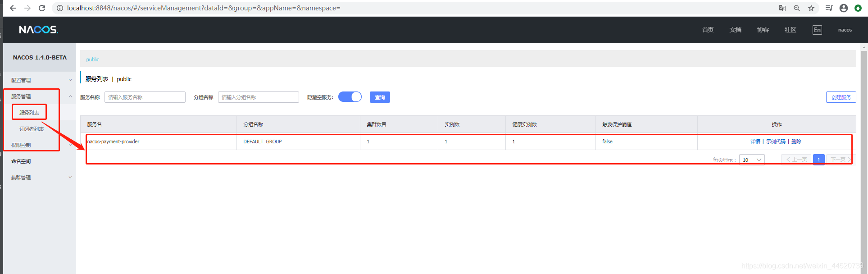Click 下一页 pagination button
The image size is (868, 274).
pyautogui.click(x=841, y=160)
